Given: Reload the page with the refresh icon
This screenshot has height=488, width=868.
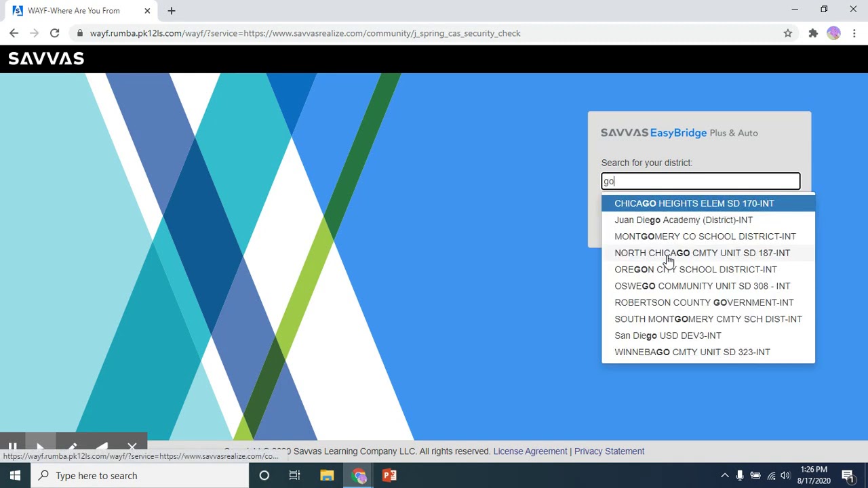Looking at the screenshot, I should pyautogui.click(x=54, y=33).
